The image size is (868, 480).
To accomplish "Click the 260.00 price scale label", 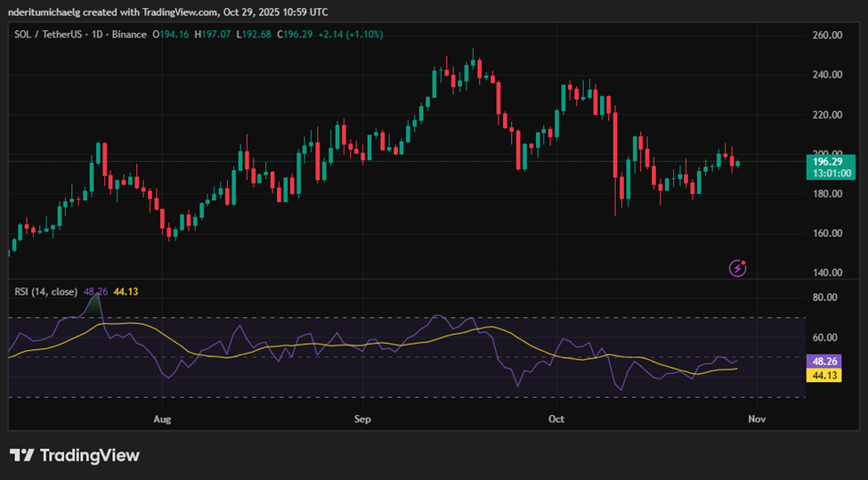I will [827, 35].
